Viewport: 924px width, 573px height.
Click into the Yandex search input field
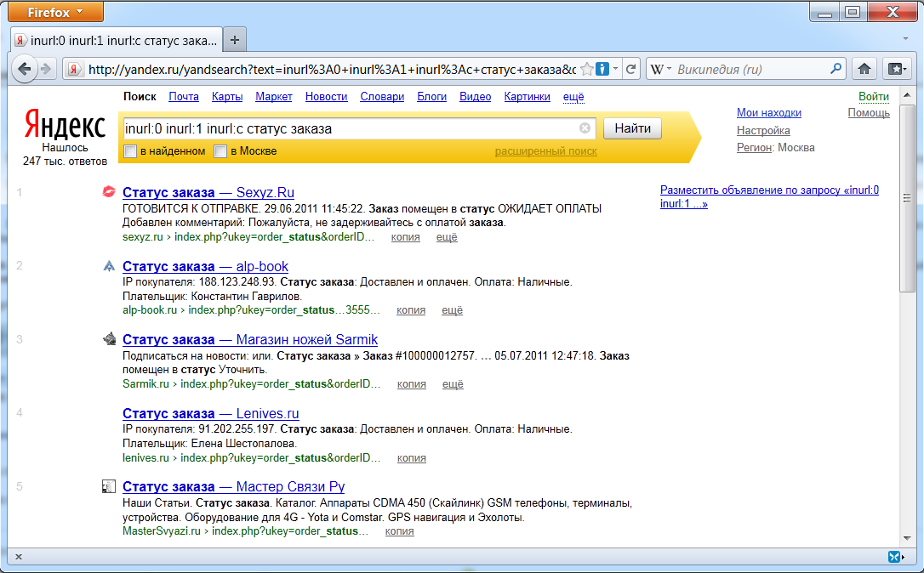[x=349, y=128]
